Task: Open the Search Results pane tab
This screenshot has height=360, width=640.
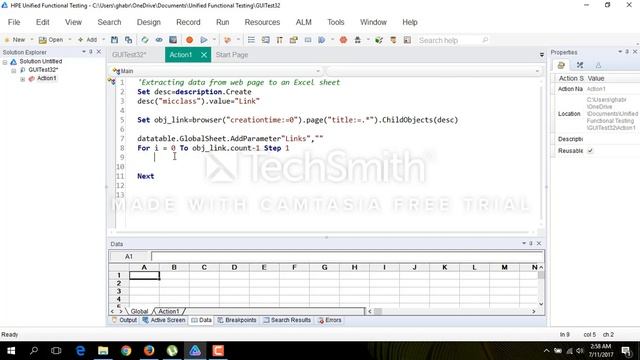Action: tap(287, 320)
